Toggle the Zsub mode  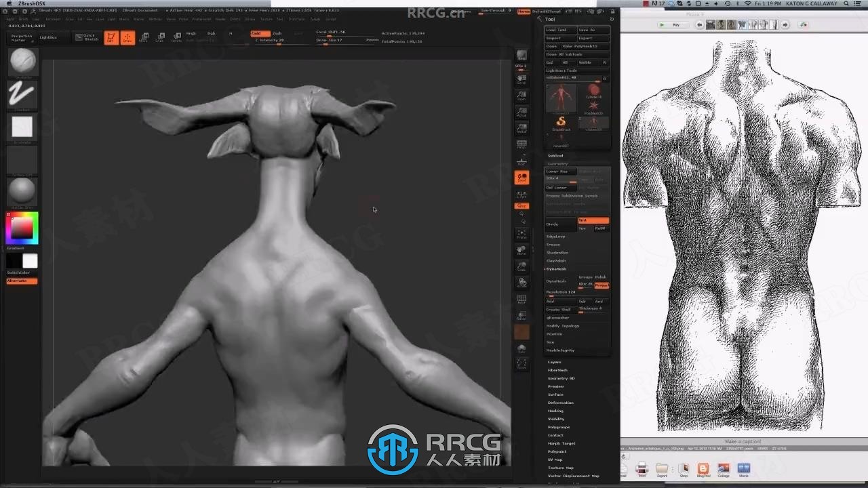pos(277,33)
